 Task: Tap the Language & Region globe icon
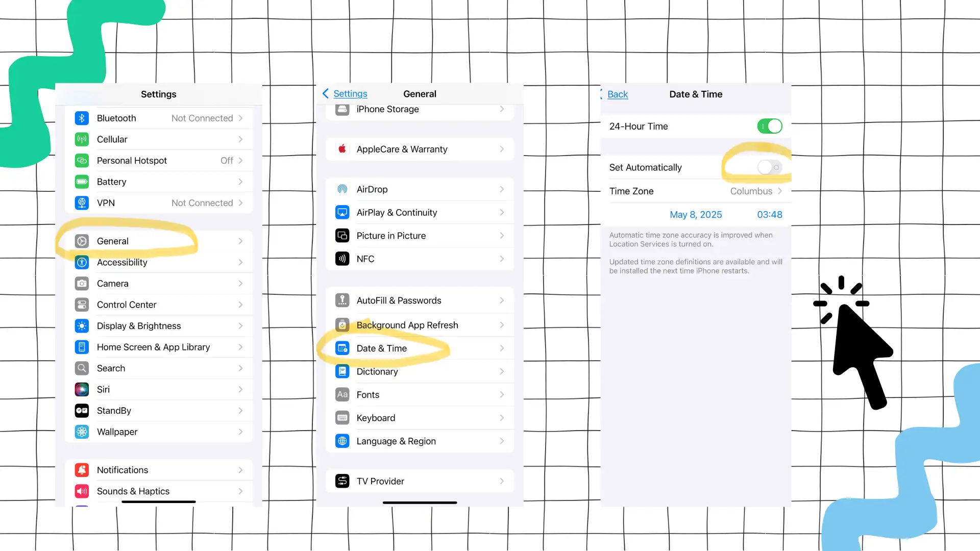(x=342, y=441)
